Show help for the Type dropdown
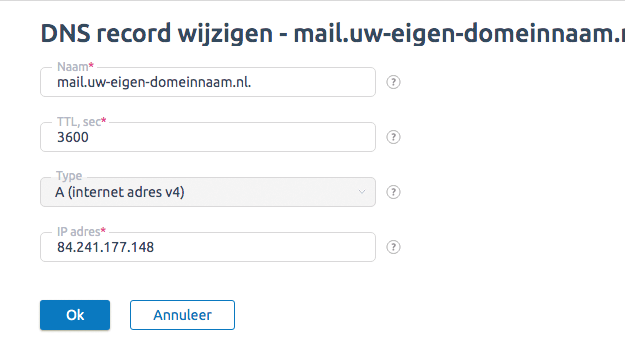Screen dimensions: 625x360 click(393, 192)
